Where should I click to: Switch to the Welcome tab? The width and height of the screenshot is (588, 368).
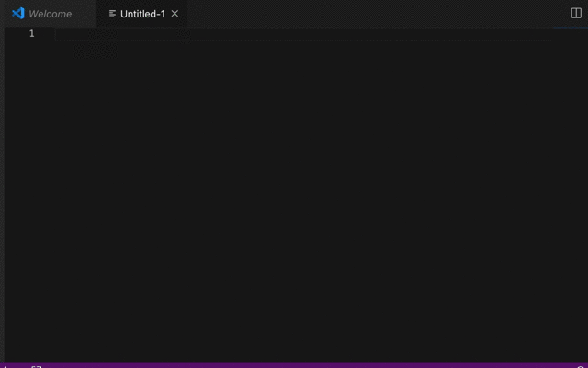[50, 14]
